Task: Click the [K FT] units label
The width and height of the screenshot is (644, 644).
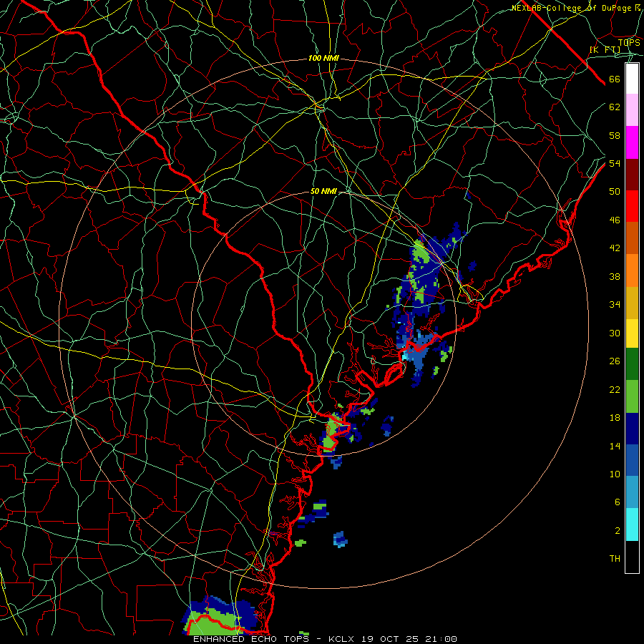Action: 605,49
